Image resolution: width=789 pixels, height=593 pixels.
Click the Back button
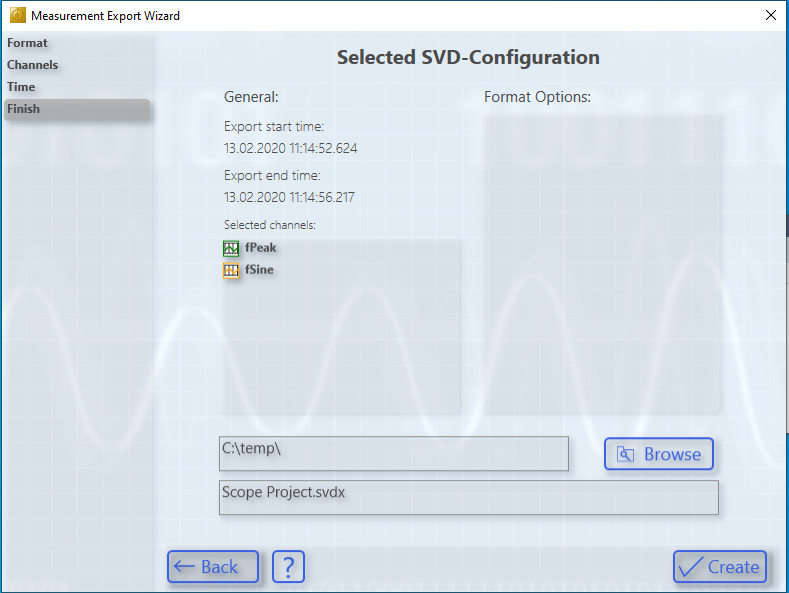coord(213,567)
